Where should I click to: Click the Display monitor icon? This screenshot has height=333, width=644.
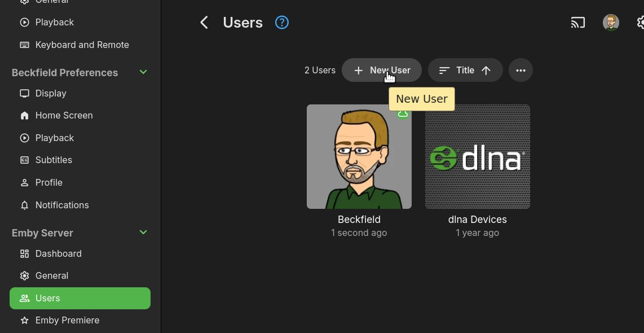[x=25, y=93]
